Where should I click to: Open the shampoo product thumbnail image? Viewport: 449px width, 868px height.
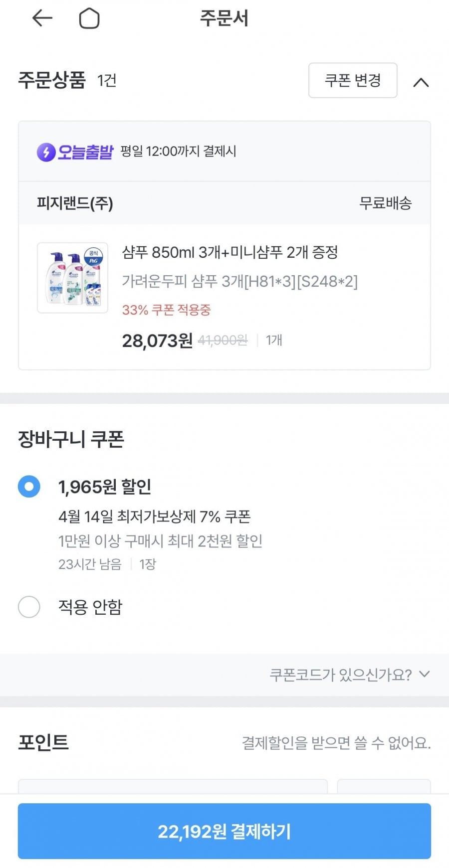73,278
